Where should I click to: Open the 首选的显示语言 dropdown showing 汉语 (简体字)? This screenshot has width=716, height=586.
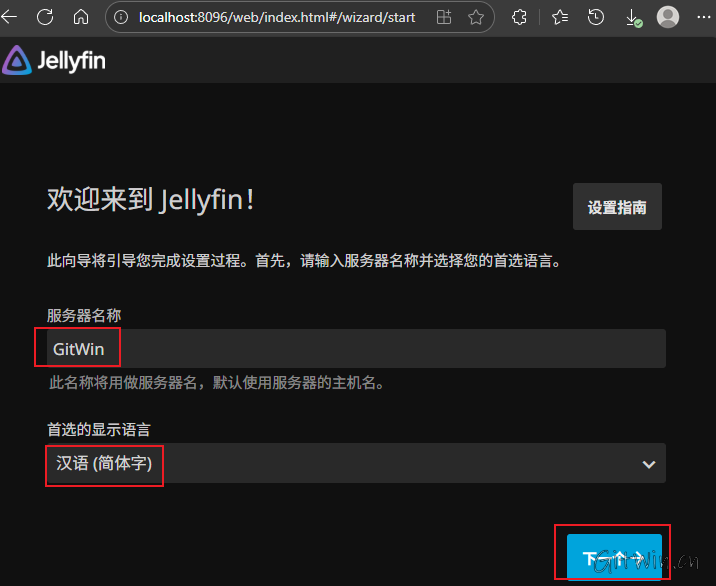(356, 463)
